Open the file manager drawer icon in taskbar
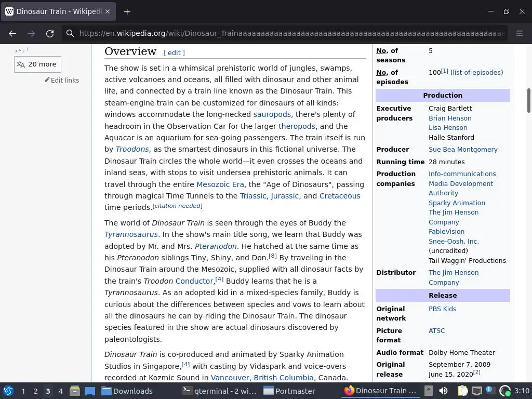Image resolution: width=532 pixels, height=399 pixels. (75, 391)
